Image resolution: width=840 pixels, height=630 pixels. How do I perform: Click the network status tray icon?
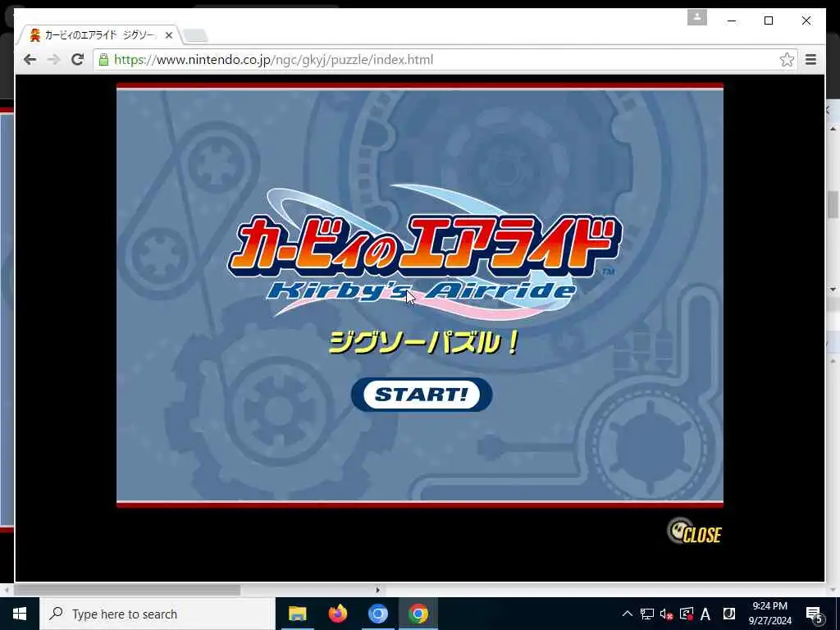tap(646, 614)
